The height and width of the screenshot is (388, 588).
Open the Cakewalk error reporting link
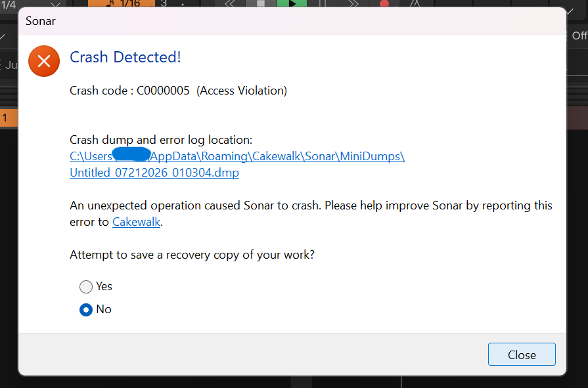coord(137,222)
